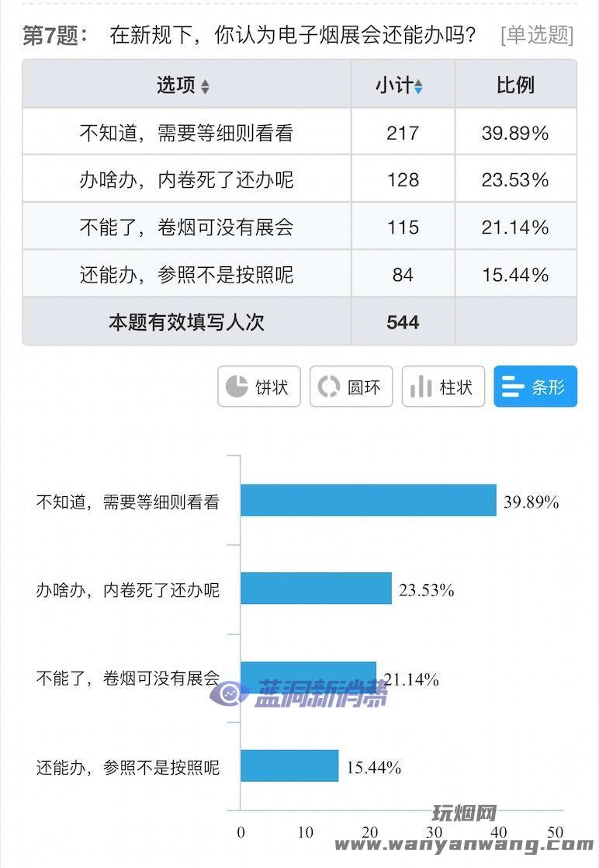Image resolution: width=599 pixels, height=868 pixels.
Task: Switch chart to 饼状 pie view
Action: click(259, 387)
